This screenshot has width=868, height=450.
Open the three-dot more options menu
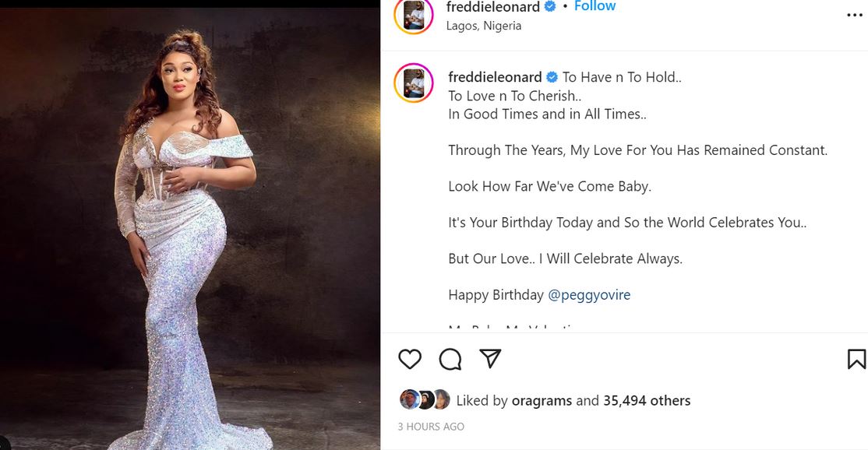point(855,15)
